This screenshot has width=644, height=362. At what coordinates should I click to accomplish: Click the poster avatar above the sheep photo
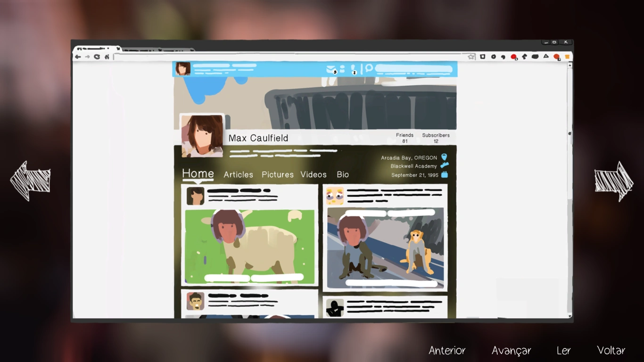[x=195, y=196]
